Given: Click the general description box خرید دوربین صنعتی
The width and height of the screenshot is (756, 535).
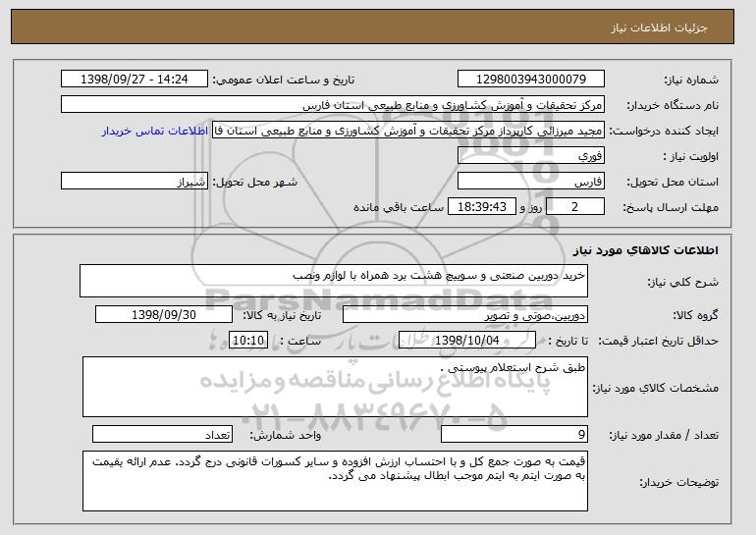Looking at the screenshot, I should coord(334,281).
